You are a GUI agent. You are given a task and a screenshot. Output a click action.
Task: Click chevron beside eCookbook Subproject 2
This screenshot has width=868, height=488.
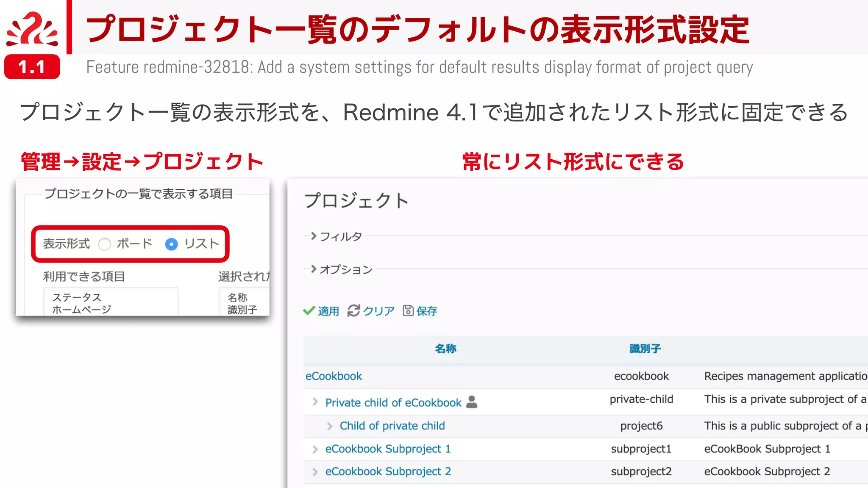point(315,472)
